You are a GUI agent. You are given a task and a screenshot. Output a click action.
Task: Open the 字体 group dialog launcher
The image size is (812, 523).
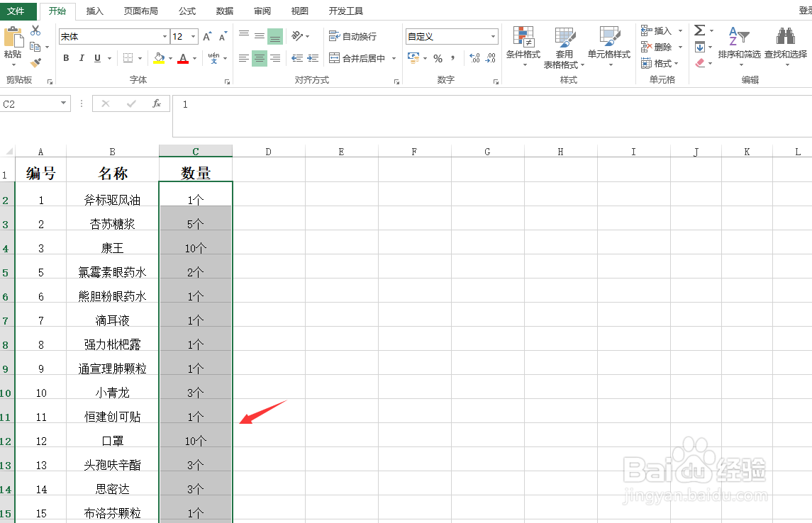[227, 81]
